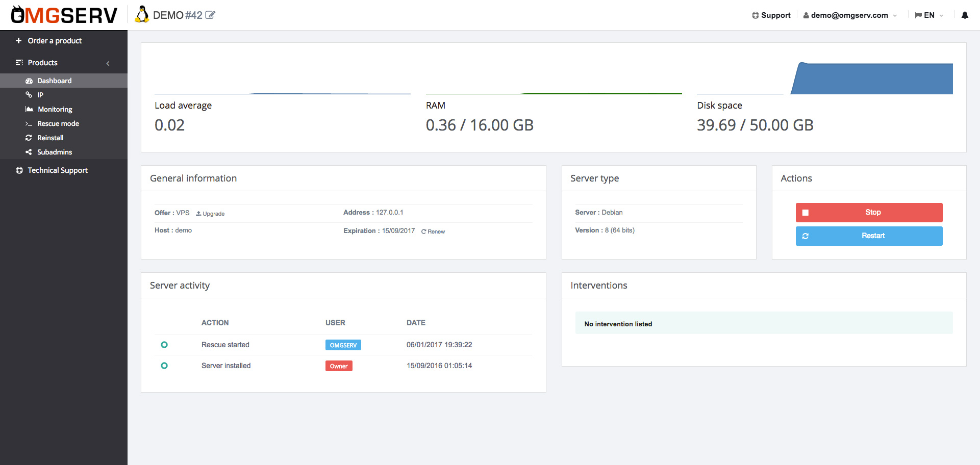Open the IP page

64,95
